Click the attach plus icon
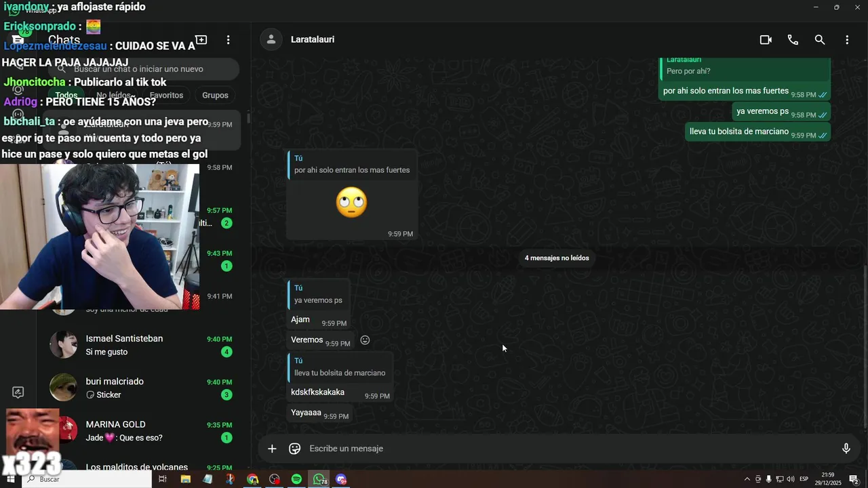The width and height of the screenshot is (868, 488). pos(272,449)
